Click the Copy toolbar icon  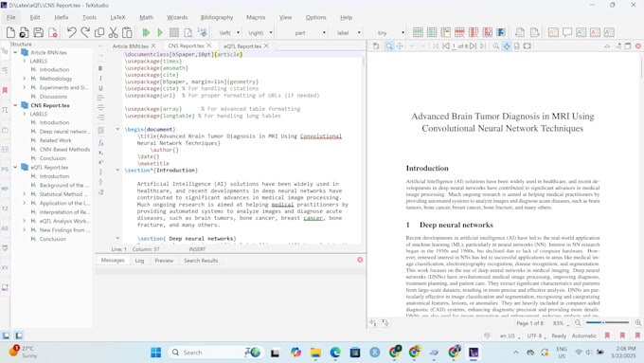tap(99, 32)
